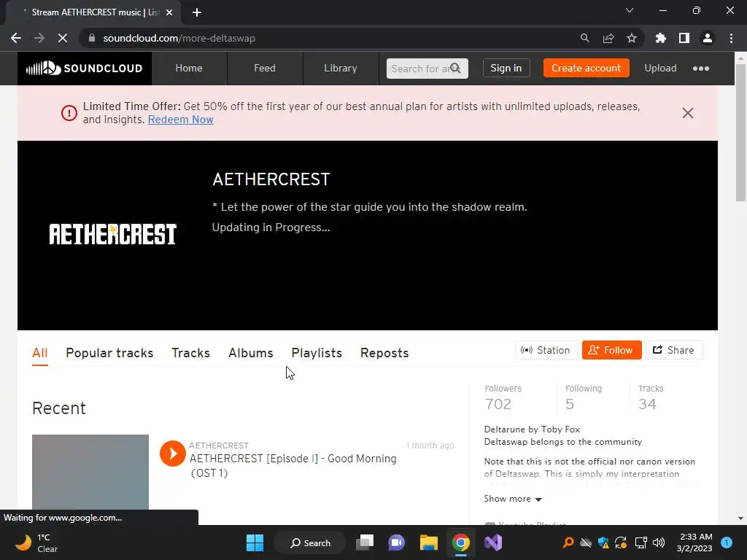Open the Feed nav item
This screenshot has width=747, height=560.
tap(264, 68)
